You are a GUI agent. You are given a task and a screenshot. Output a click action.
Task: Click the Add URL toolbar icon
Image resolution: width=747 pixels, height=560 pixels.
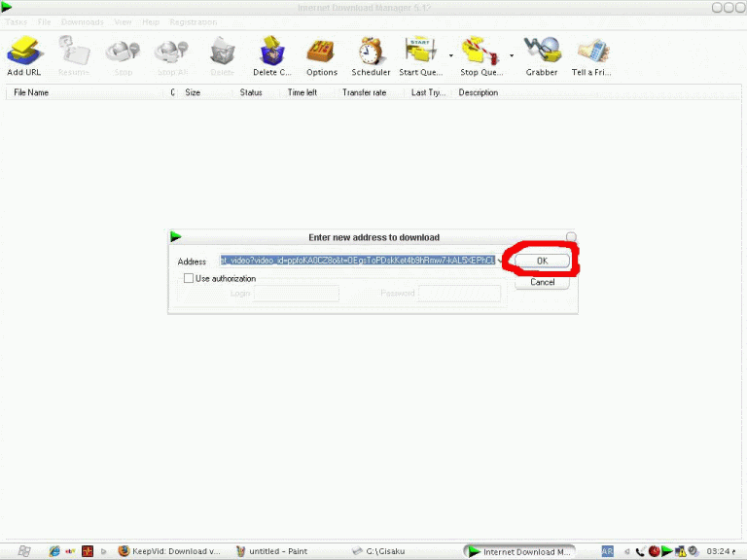coord(23,52)
